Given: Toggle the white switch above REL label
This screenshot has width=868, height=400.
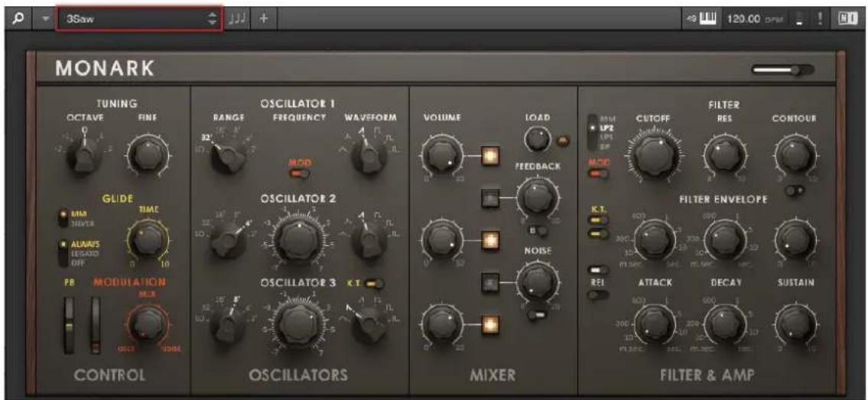Looking at the screenshot, I should point(599,269).
